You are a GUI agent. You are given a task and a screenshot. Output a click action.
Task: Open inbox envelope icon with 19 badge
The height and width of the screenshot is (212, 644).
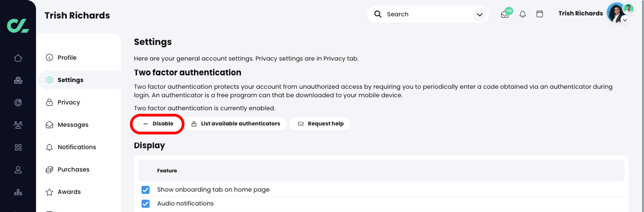(505, 15)
